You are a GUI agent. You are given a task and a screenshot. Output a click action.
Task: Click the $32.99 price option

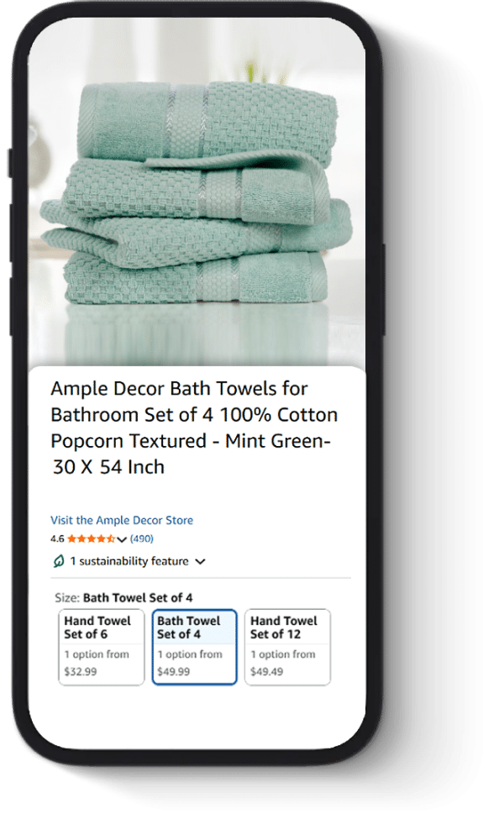(x=81, y=671)
